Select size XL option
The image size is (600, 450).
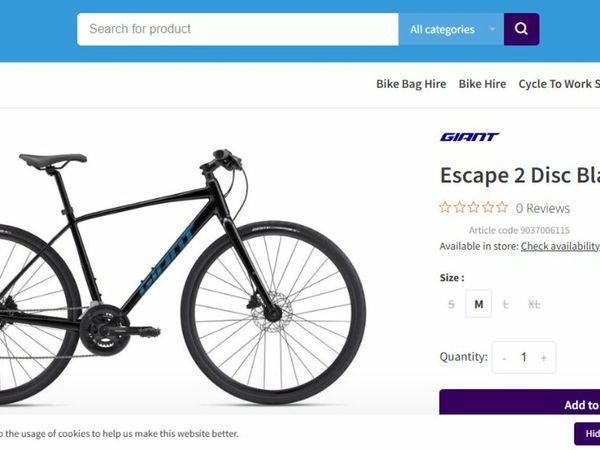point(534,304)
